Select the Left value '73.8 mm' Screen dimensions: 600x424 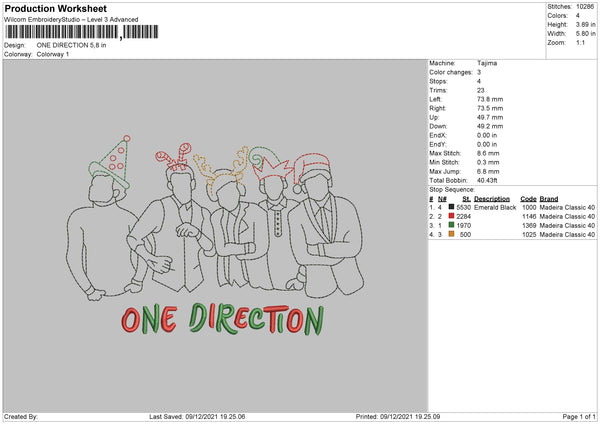point(490,99)
